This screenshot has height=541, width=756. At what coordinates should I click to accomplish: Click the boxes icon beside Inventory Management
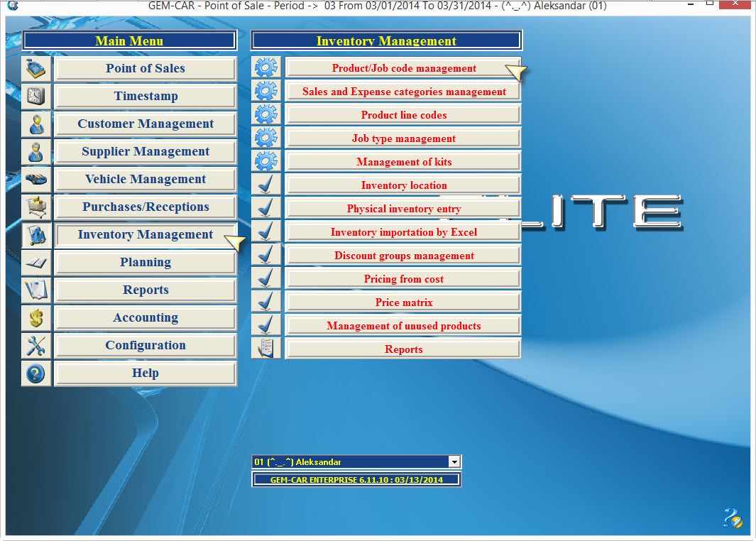(x=36, y=235)
